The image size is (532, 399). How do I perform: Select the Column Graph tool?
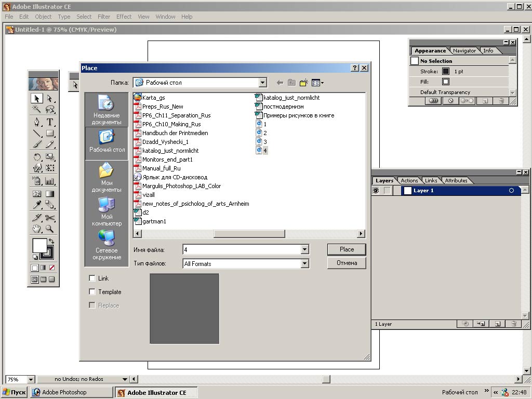[50, 181]
